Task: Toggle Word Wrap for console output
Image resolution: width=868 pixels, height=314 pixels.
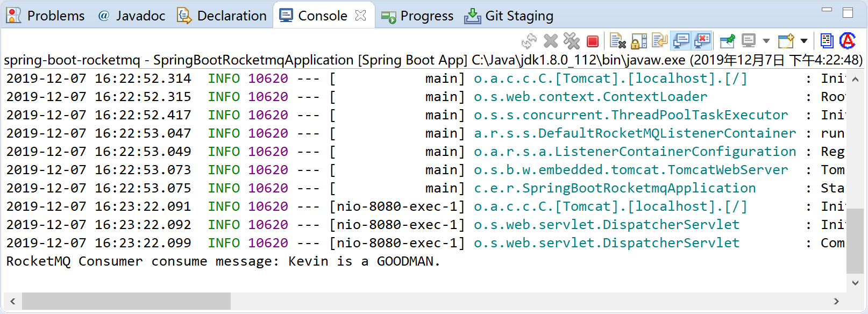Action: (x=659, y=41)
